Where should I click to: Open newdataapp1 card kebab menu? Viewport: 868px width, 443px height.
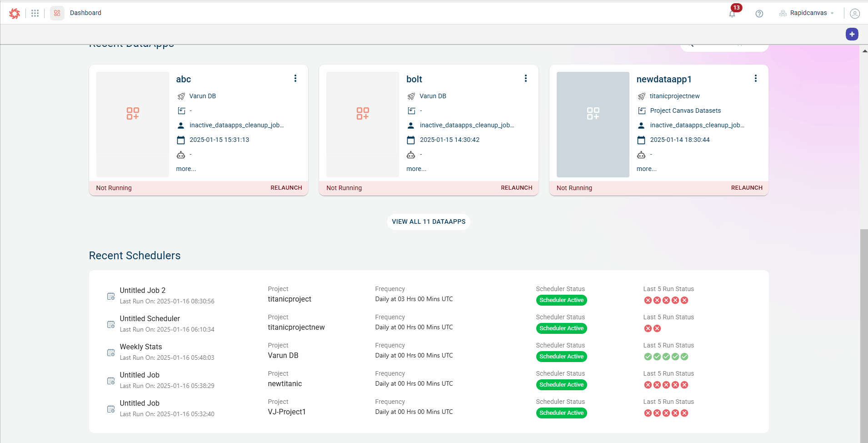[x=756, y=78]
